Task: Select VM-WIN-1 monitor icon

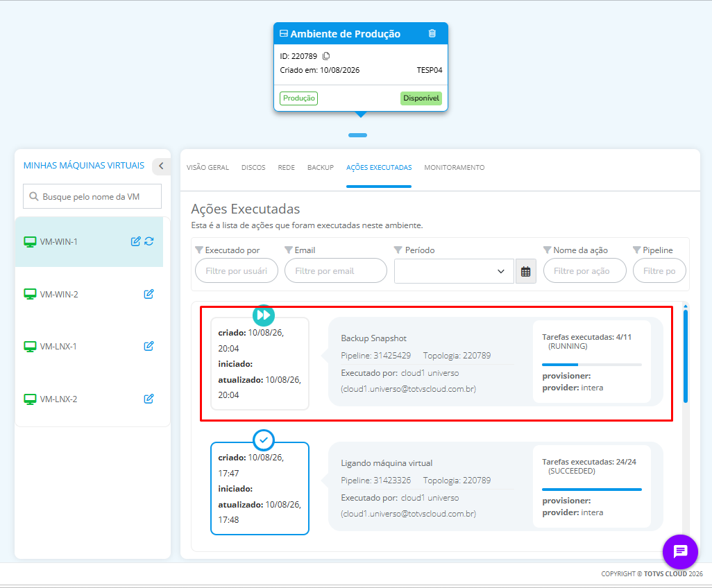Action: (x=30, y=242)
